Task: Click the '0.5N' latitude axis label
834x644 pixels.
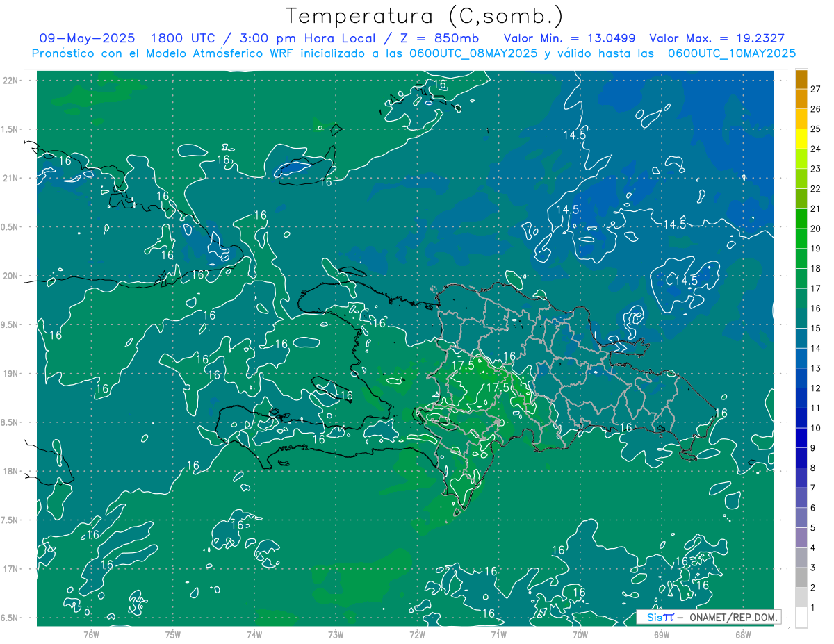Action: [10, 226]
